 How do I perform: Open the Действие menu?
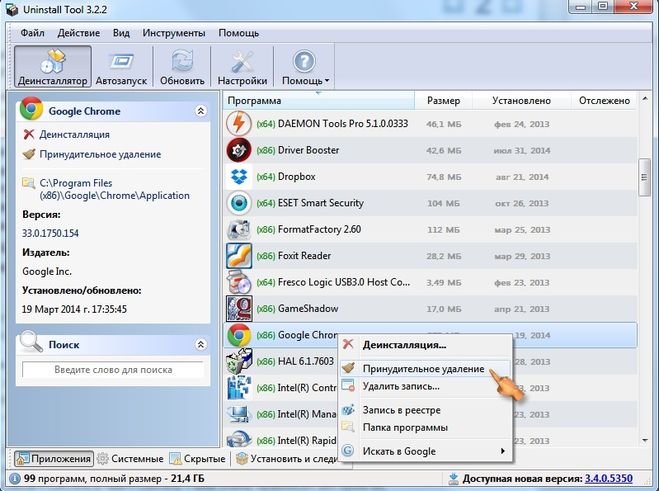click(79, 33)
